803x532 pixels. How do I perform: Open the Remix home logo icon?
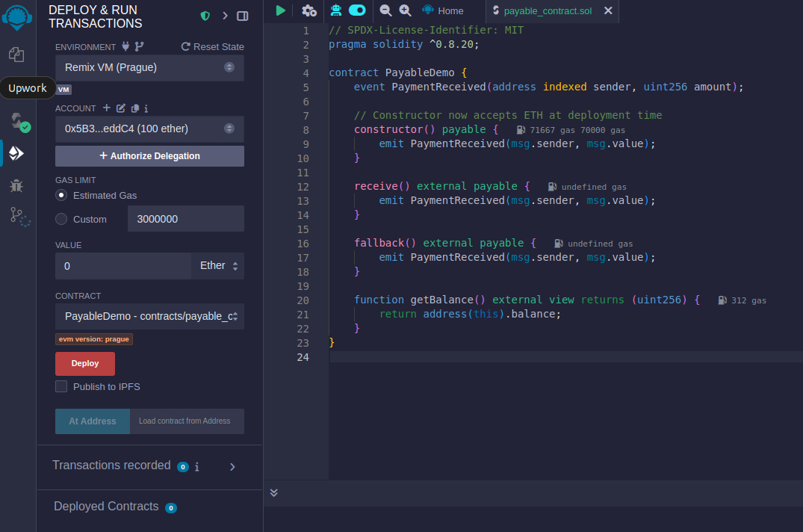17,17
